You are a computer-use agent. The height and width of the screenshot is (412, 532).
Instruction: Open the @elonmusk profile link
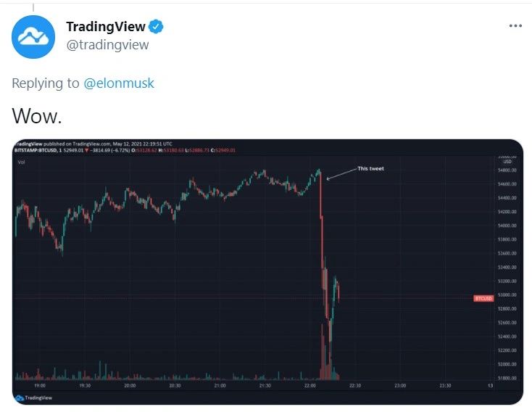(x=119, y=83)
